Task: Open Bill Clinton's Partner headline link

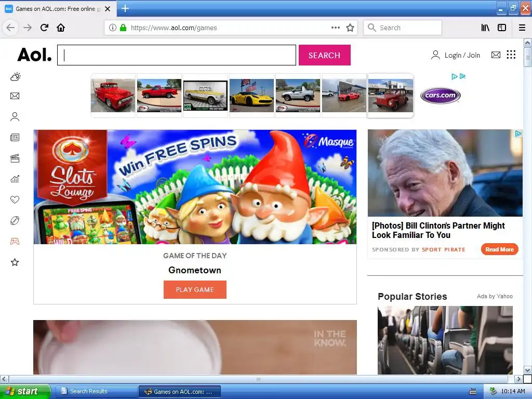Action: (438, 230)
